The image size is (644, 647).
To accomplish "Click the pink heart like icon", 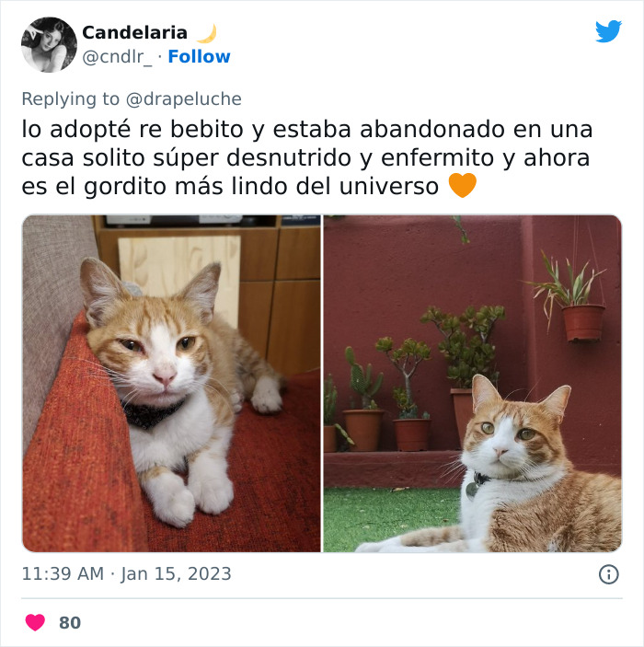I will [x=35, y=622].
